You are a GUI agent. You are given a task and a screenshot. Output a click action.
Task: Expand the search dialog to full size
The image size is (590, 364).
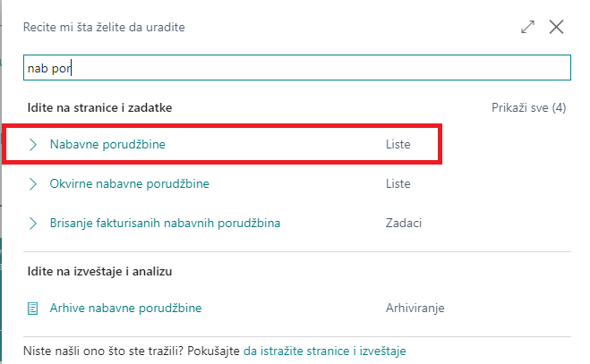[527, 27]
